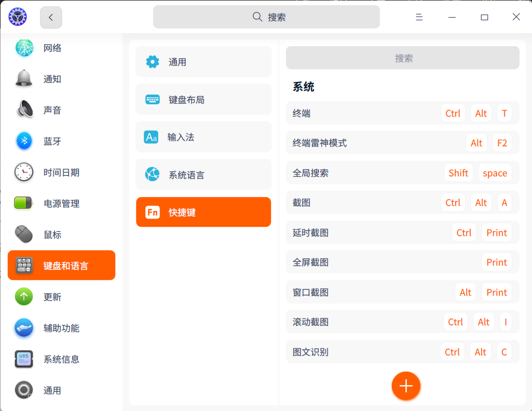Image resolution: width=532 pixels, height=411 pixels.
Task: Select the 网络 globe icon
Action: pyautogui.click(x=24, y=48)
